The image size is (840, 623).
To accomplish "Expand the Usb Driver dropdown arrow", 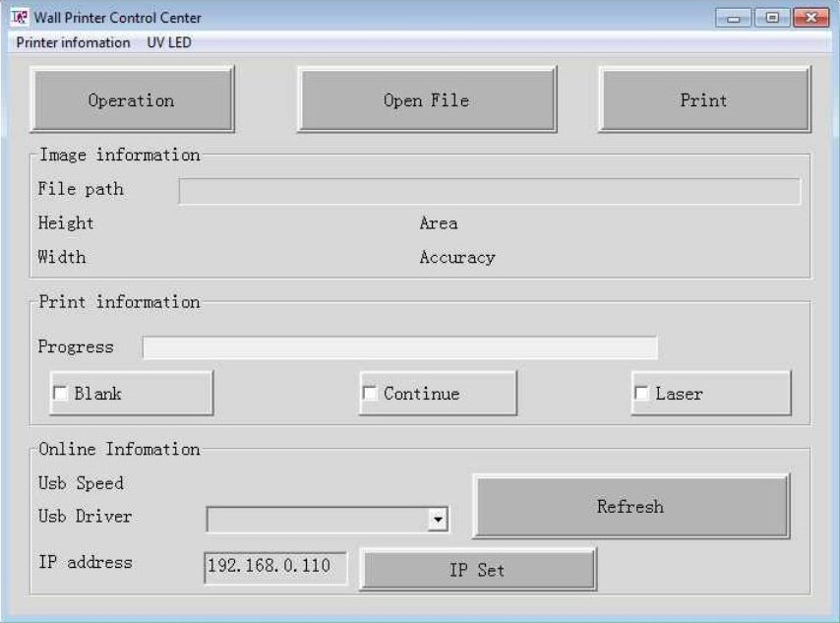I will [438, 519].
